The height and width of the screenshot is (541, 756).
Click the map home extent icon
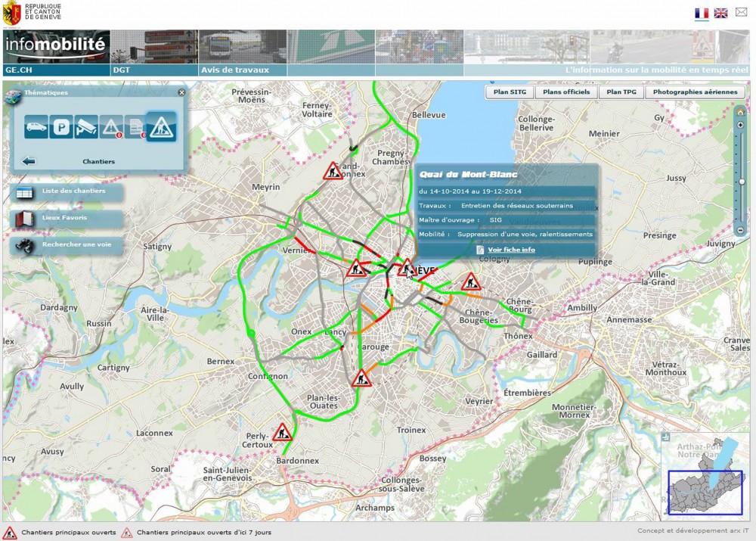pos(740,112)
